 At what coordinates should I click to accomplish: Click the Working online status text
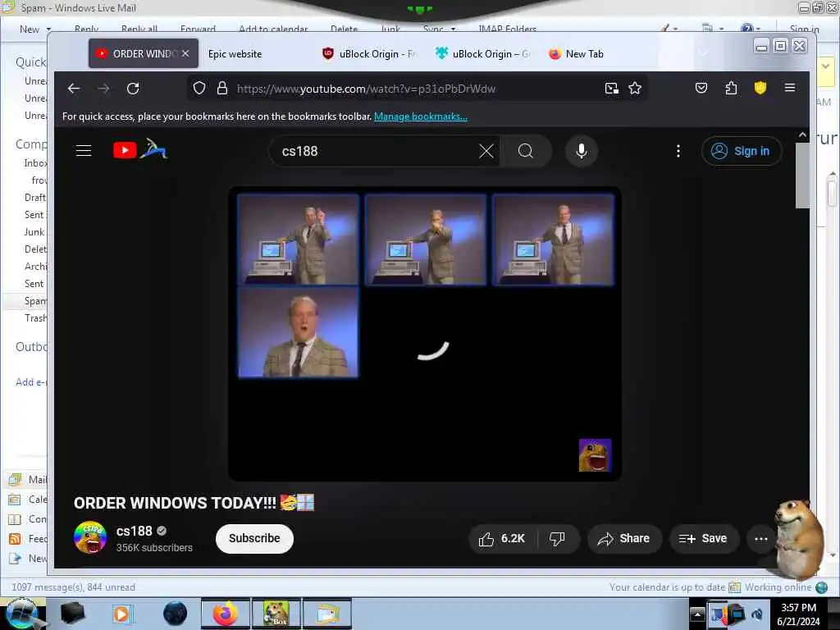tap(778, 587)
